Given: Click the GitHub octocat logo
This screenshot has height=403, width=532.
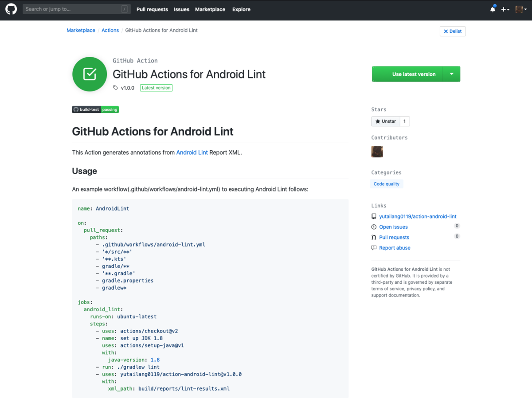Looking at the screenshot, I should tap(11, 9).
